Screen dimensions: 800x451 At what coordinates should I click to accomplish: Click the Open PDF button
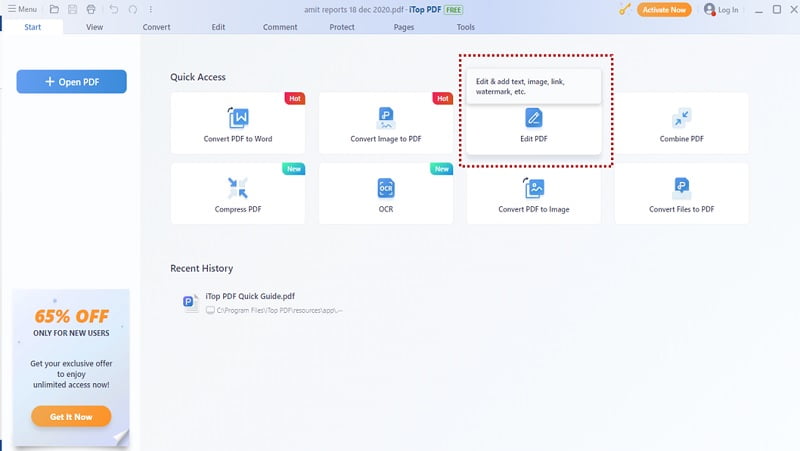pyautogui.click(x=71, y=82)
